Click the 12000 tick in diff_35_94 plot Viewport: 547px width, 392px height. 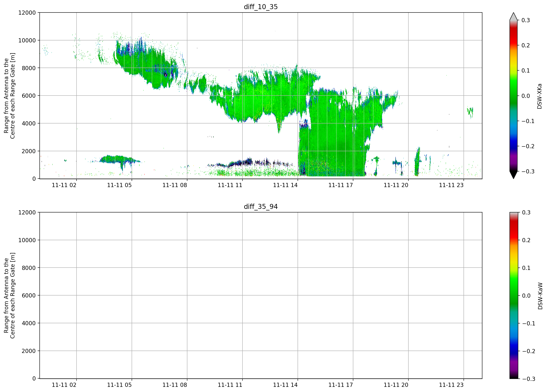pyautogui.click(x=27, y=212)
